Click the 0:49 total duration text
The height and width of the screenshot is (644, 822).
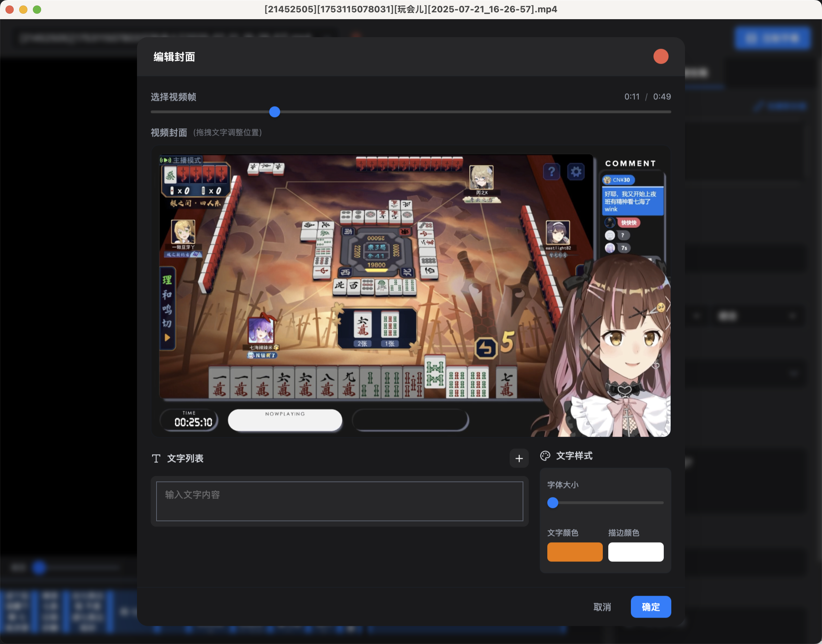click(x=661, y=97)
